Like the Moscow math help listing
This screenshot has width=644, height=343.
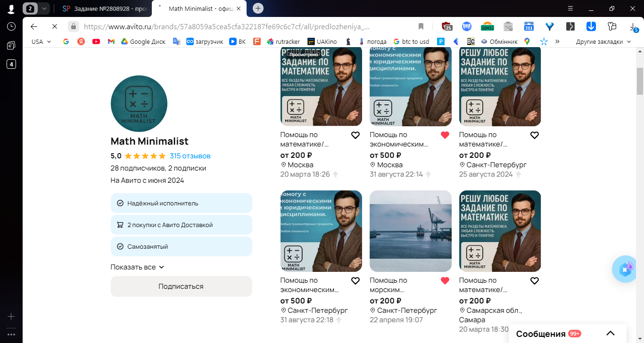coord(355,135)
